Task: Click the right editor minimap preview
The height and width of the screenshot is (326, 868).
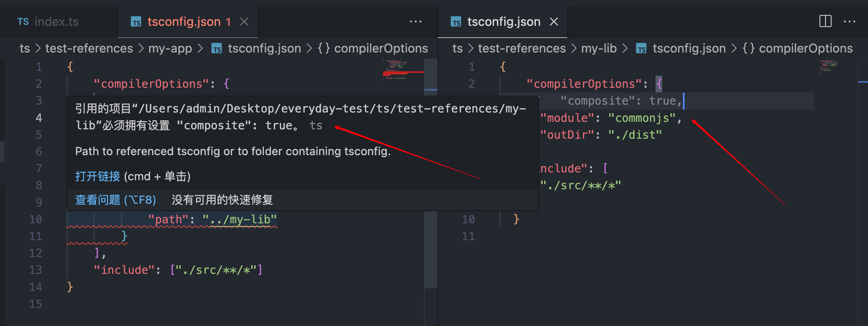Action: coord(827,67)
